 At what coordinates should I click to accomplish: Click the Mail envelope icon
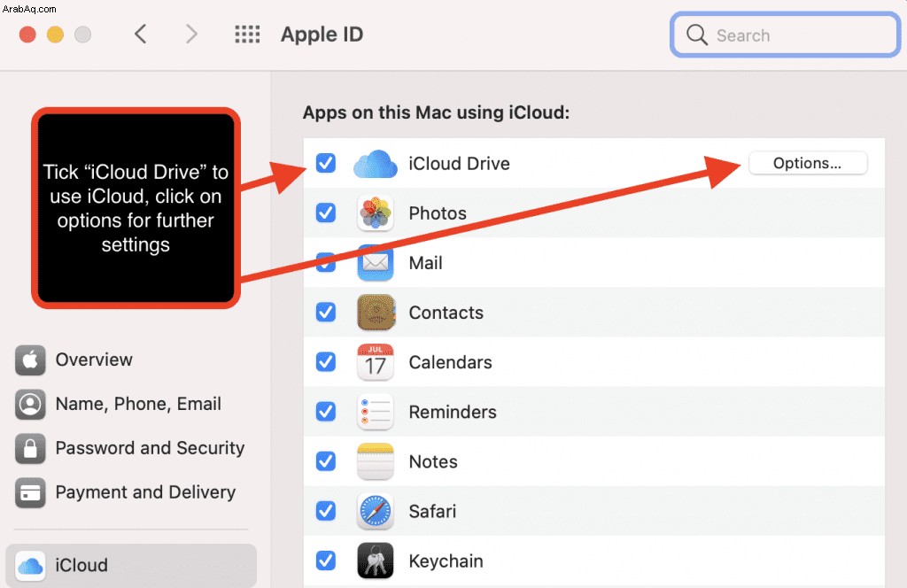376,262
